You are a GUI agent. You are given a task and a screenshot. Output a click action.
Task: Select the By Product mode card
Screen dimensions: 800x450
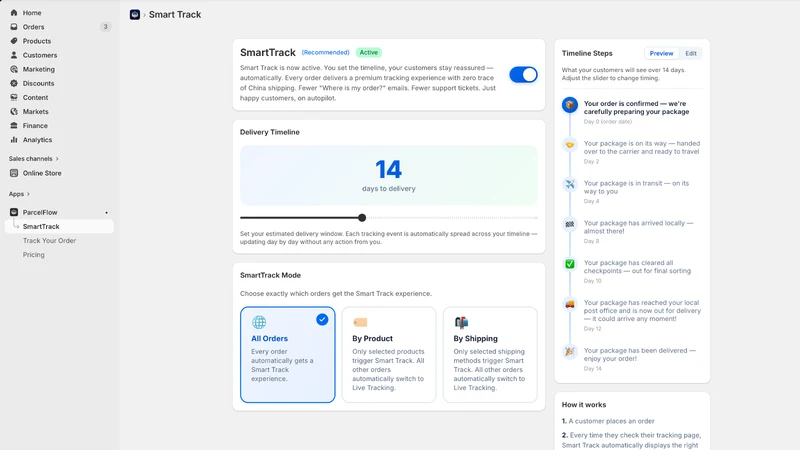(389, 355)
